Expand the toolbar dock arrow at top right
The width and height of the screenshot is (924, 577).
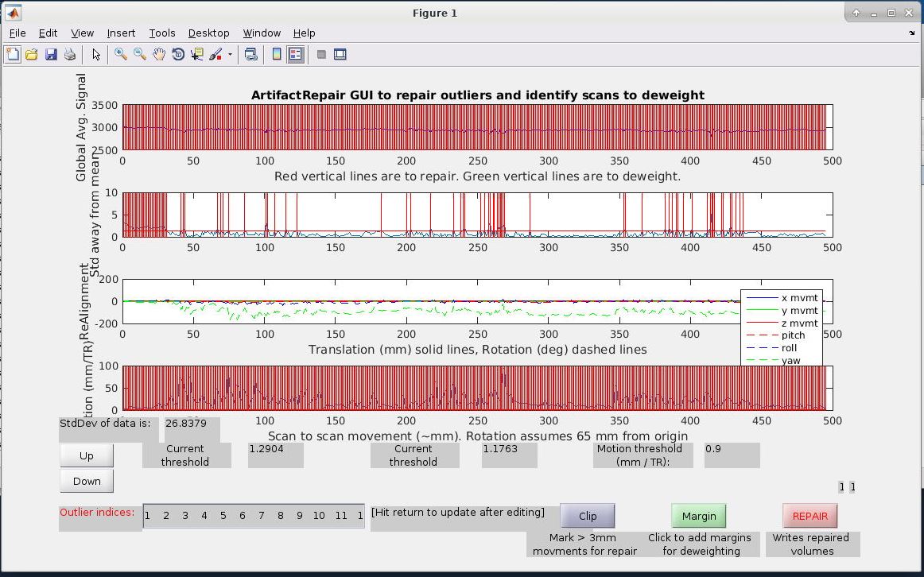coord(911,33)
